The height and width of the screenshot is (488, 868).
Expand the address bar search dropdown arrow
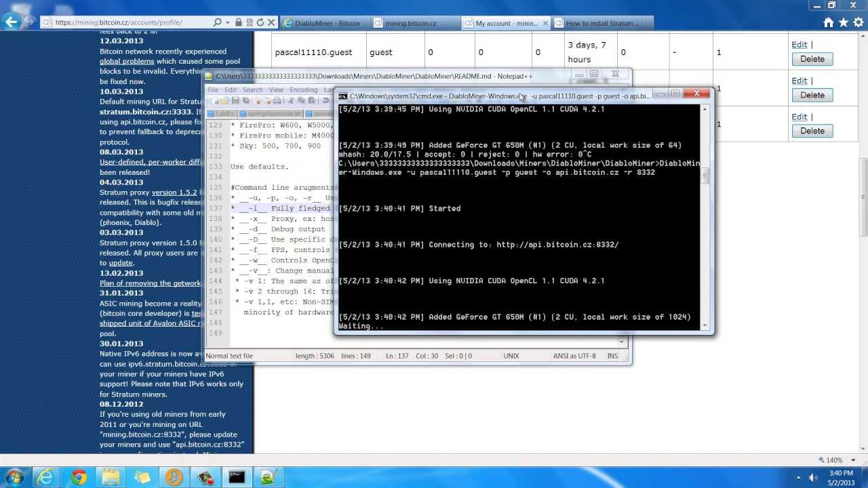tap(226, 22)
